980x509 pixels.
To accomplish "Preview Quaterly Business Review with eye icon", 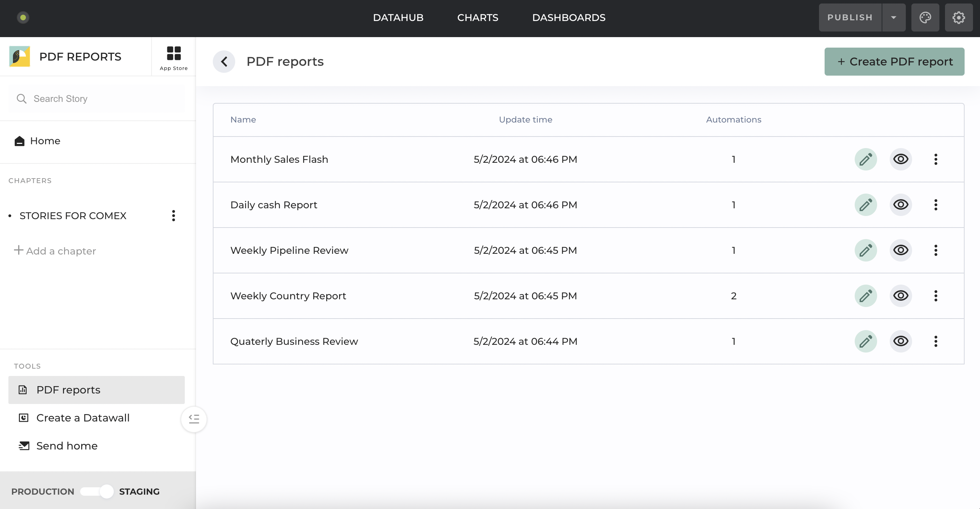I will click(901, 341).
